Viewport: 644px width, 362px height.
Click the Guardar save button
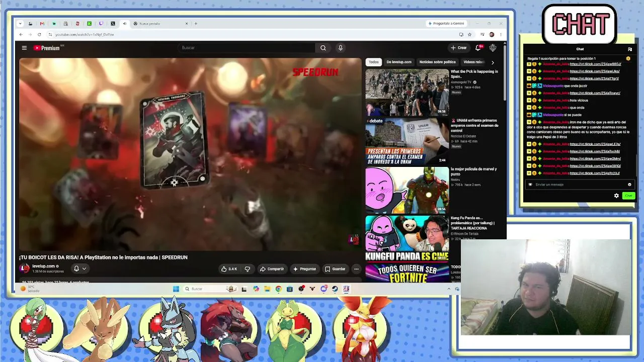coord(335,269)
